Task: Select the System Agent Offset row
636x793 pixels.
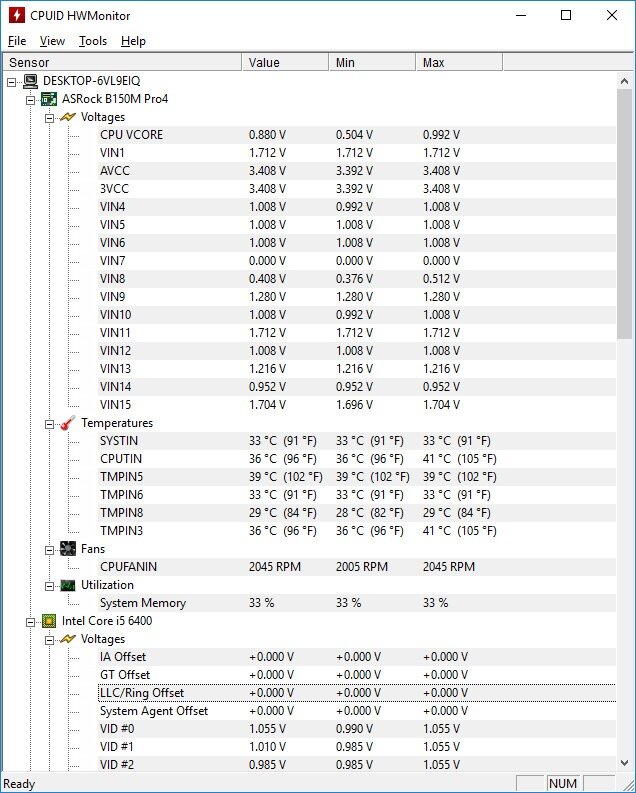Action: 357,711
